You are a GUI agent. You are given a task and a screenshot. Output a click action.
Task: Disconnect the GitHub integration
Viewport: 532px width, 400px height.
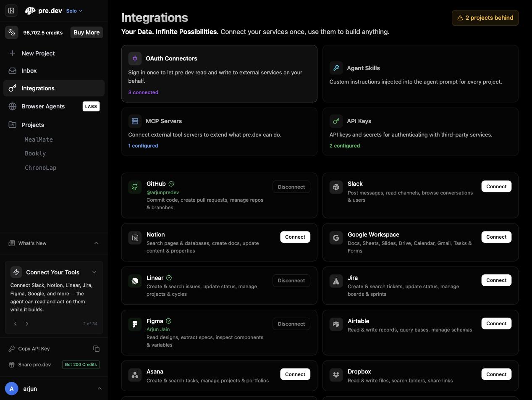(291, 187)
